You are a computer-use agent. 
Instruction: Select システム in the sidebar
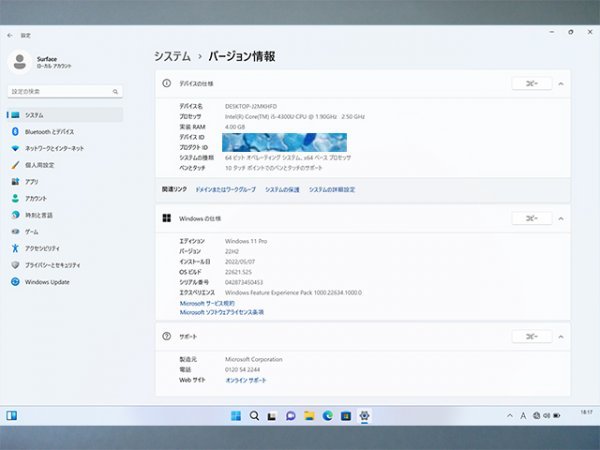tap(65, 115)
